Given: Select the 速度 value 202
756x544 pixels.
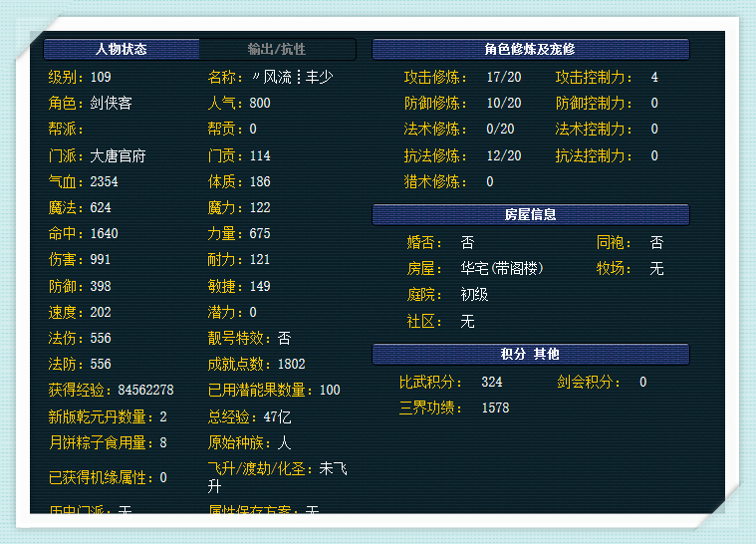Looking at the screenshot, I should (x=101, y=313).
